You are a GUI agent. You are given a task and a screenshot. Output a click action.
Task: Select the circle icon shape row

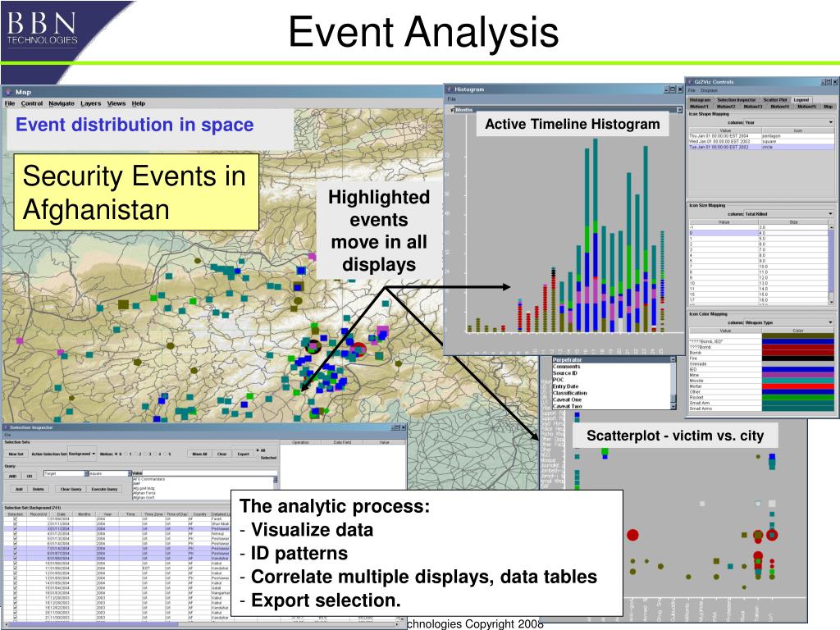(761, 147)
